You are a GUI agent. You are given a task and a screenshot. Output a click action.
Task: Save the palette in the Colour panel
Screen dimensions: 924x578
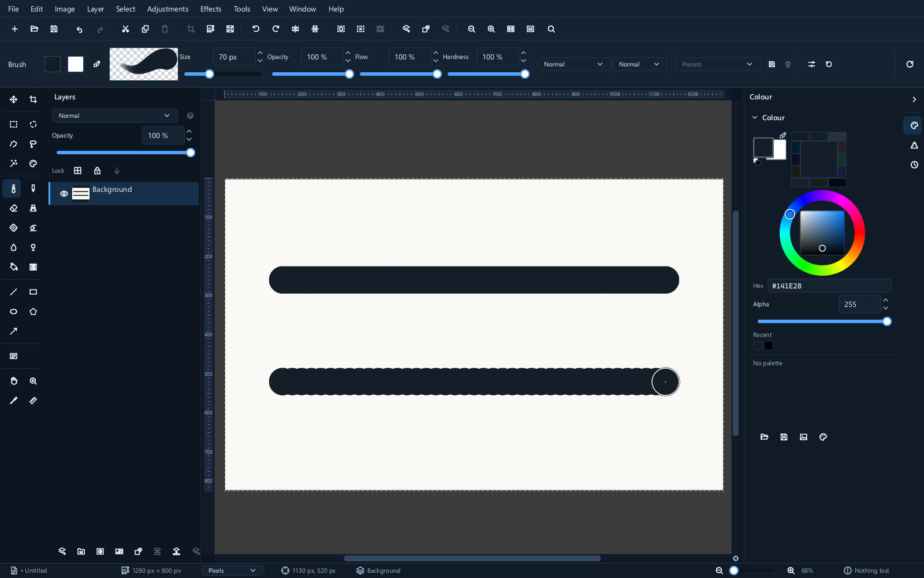pyautogui.click(x=784, y=437)
